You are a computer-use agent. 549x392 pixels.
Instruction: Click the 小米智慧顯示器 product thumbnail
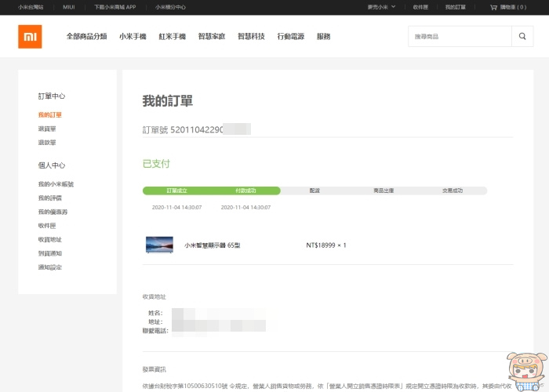pos(159,245)
